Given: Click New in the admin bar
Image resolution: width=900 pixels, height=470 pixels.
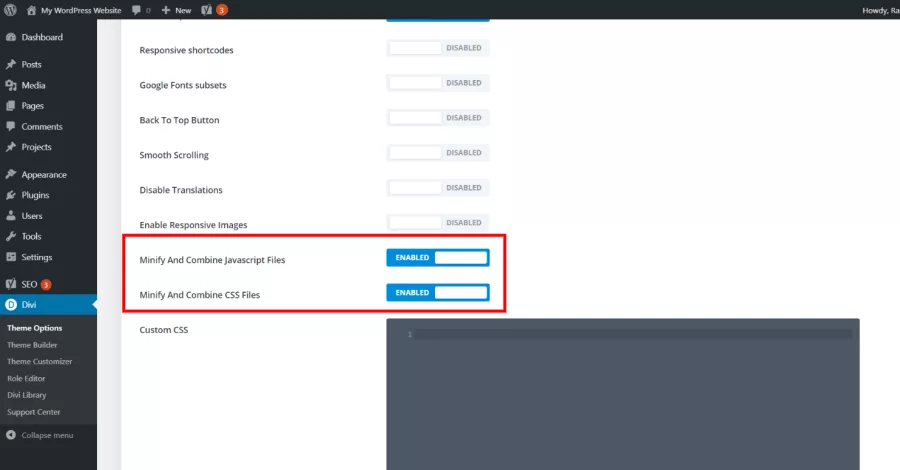Looking at the screenshot, I should tap(183, 10).
